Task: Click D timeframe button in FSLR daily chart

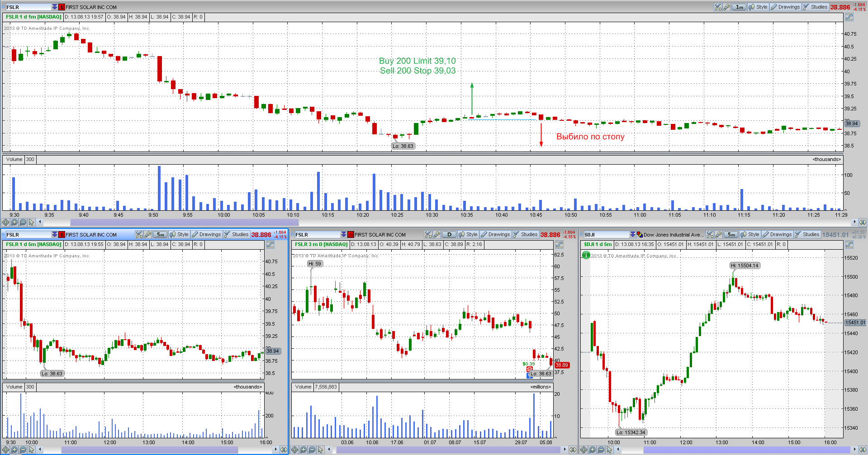Action: click(x=449, y=234)
